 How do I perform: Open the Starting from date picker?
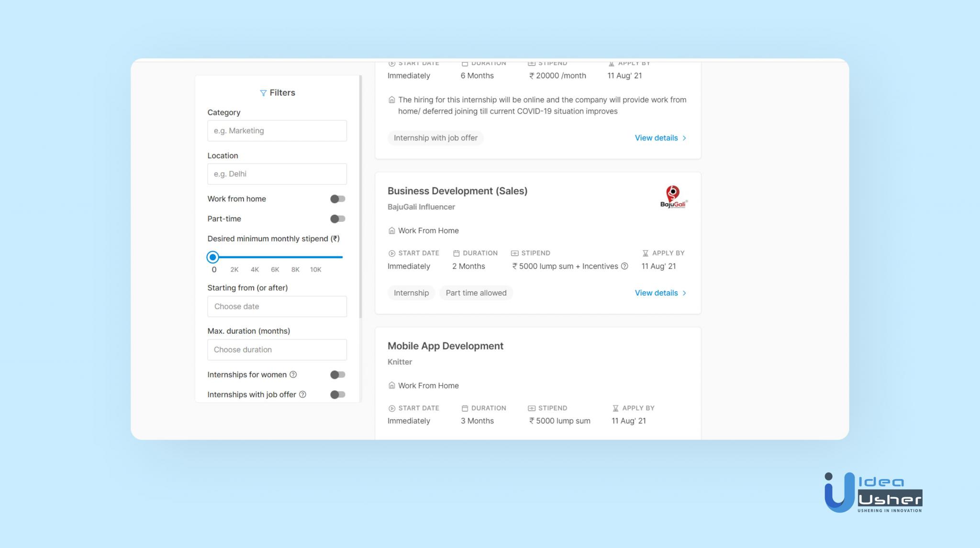[277, 307]
